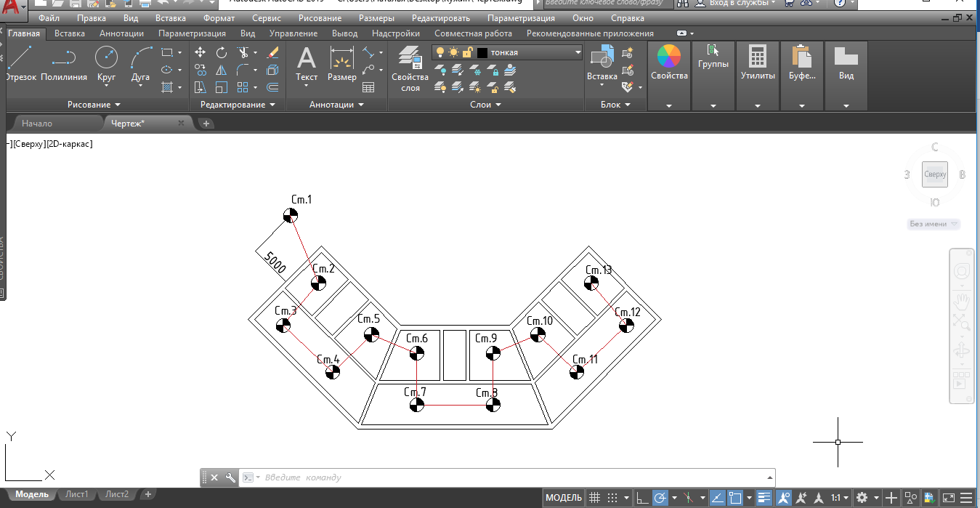Toggle ortho mode in status bar
This screenshot has height=508, width=980.
[642, 498]
